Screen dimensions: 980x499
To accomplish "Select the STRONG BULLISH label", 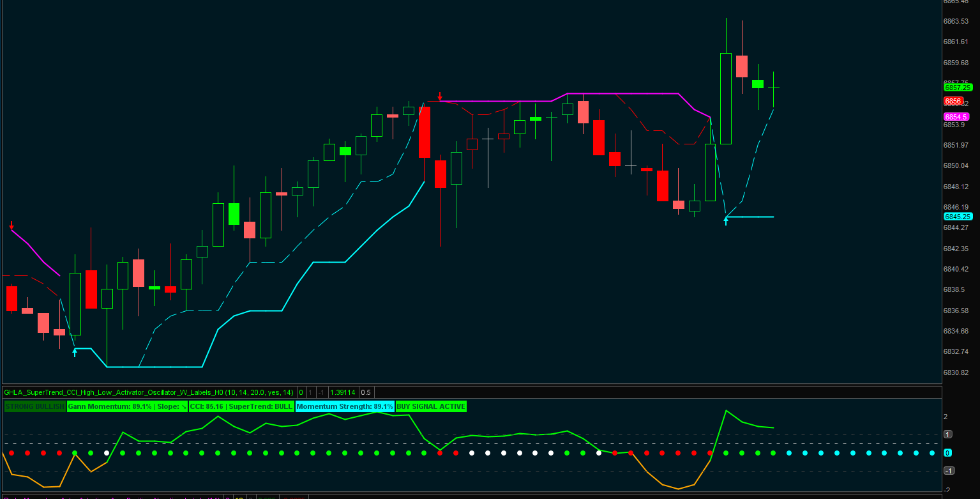I will pos(34,406).
